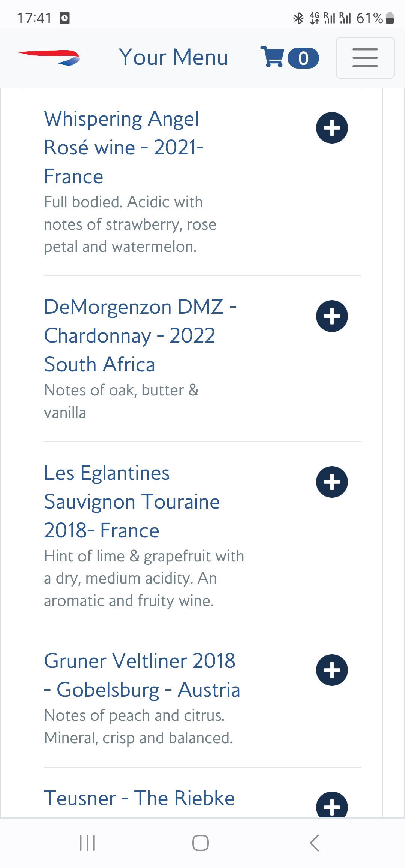The height and width of the screenshot is (868, 405).
Task: Tap the British Airways ribbon logo
Action: [49, 58]
